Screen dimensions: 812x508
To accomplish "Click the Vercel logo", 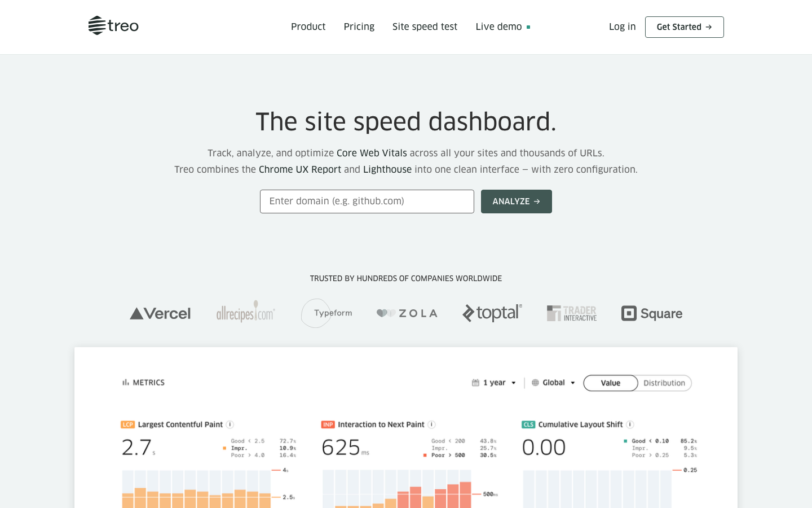I will (160, 313).
